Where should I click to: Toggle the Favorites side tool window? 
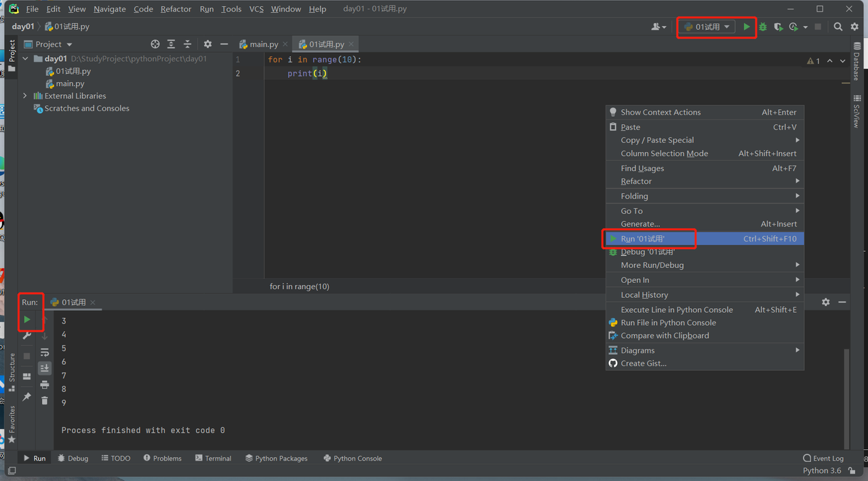click(x=12, y=423)
